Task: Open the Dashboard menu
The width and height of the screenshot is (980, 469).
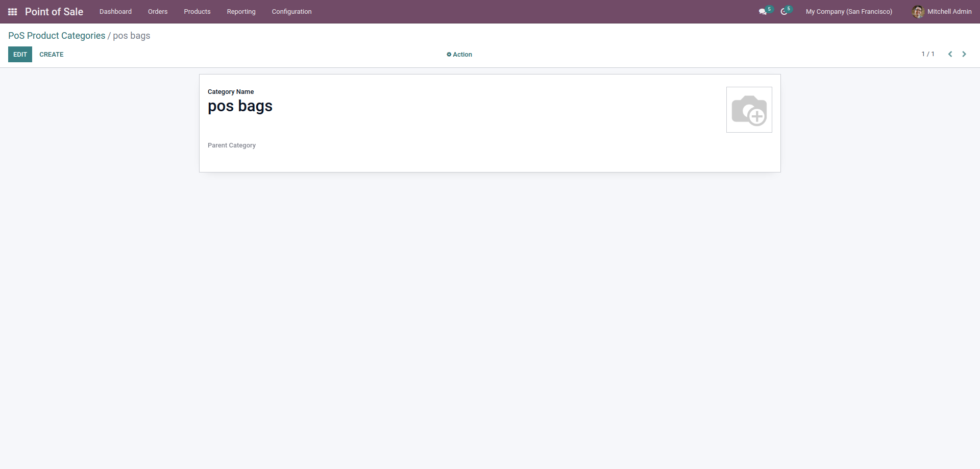Action: [x=115, y=12]
